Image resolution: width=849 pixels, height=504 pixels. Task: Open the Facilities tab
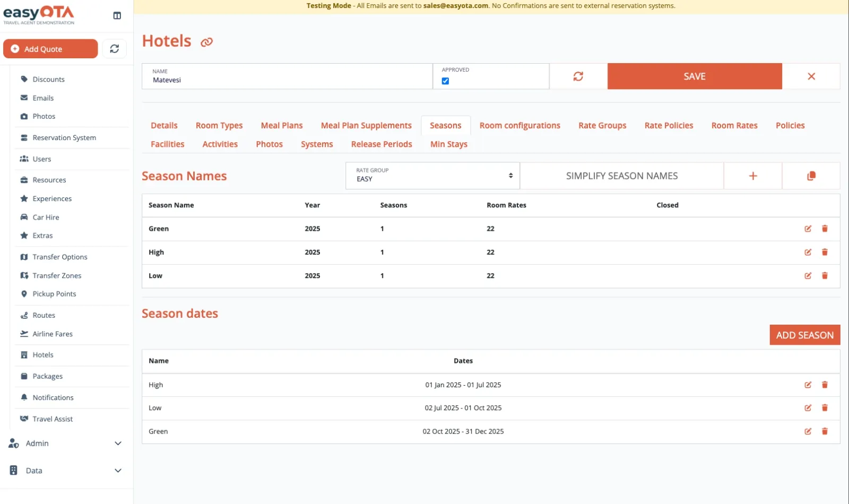tap(168, 144)
